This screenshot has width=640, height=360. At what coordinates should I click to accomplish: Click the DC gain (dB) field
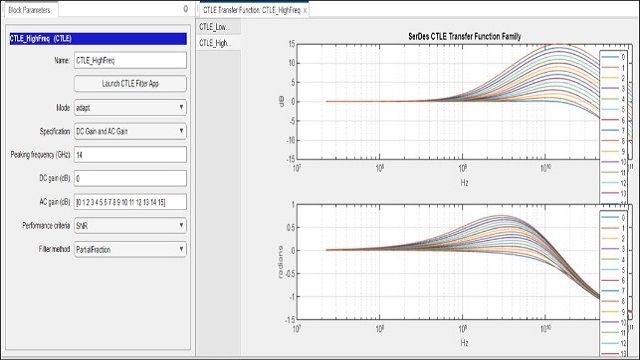pos(130,178)
